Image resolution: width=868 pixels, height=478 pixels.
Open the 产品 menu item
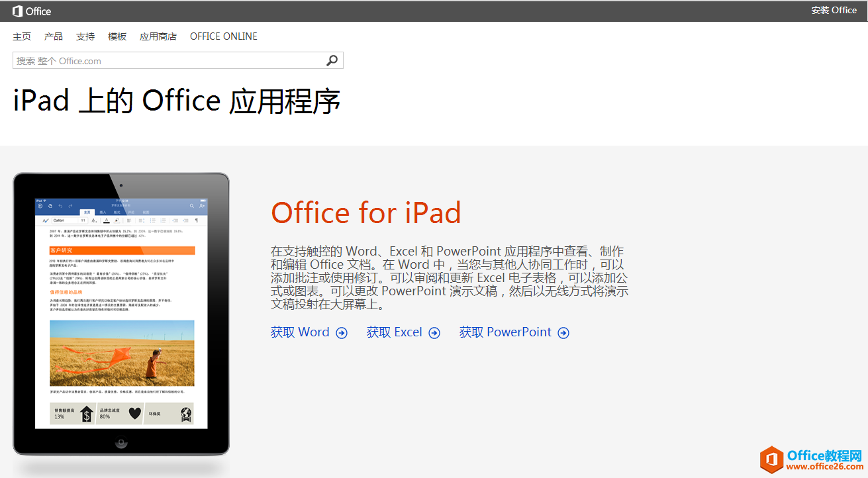tap(54, 36)
